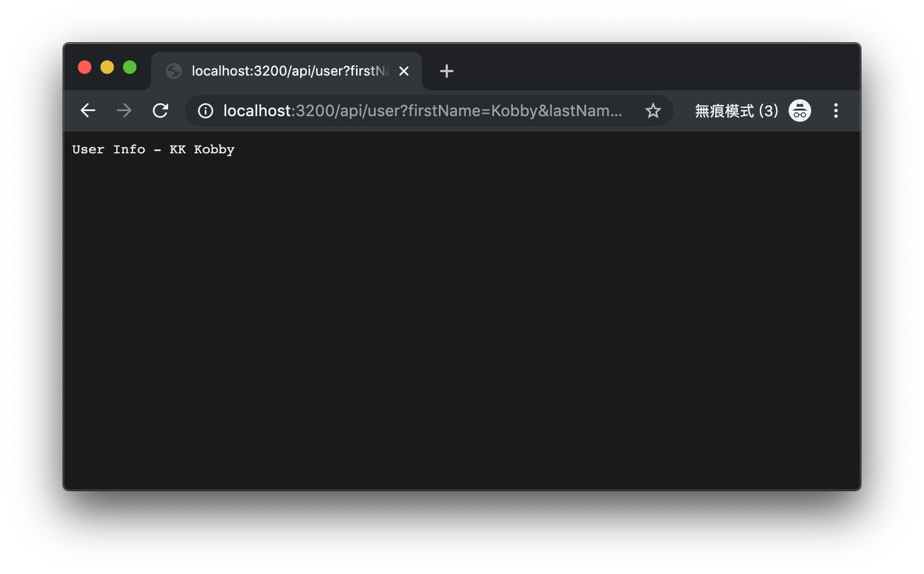The image size is (924, 574).
Task: Bookmark this page with the star icon
Action: [653, 111]
